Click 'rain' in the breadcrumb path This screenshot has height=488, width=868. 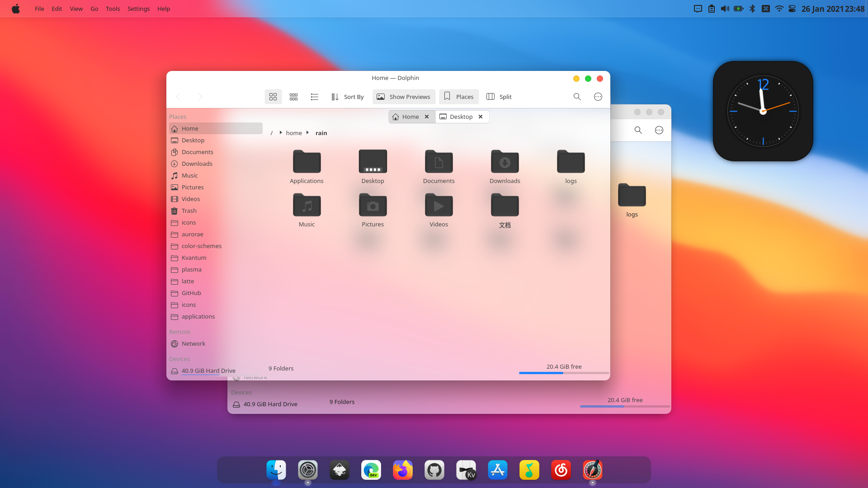click(321, 133)
